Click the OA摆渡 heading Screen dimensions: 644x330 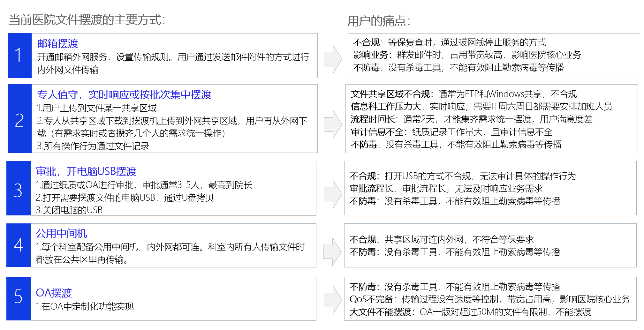click(54, 293)
